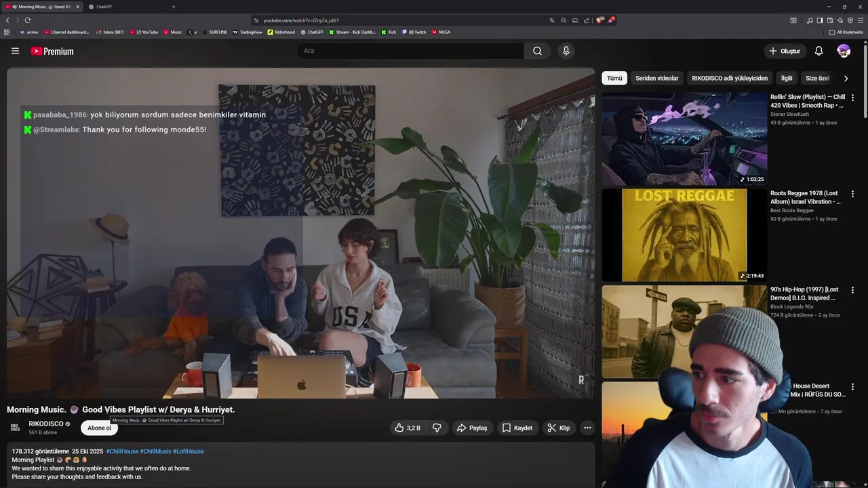Screen dimensions: 868x488
Task: Open the All Bookmarks folder
Action: coord(846,32)
